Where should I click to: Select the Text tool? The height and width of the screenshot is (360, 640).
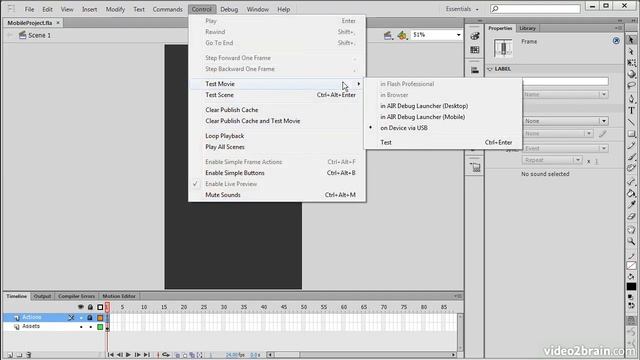click(631, 110)
